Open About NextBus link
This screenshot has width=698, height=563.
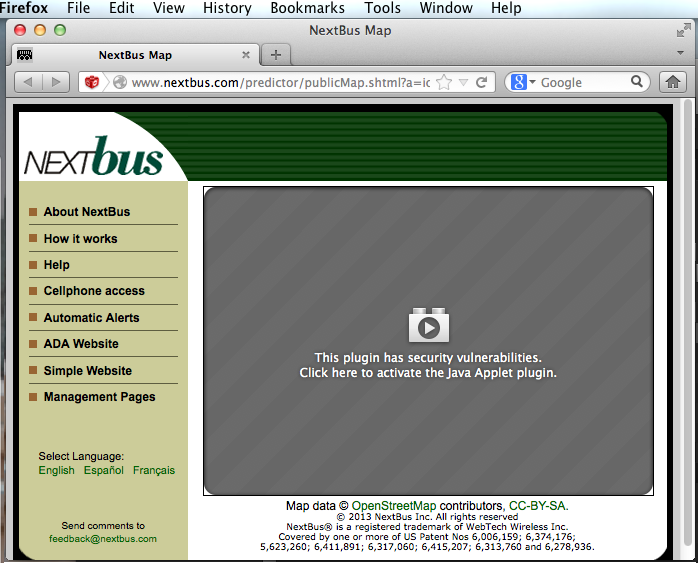tap(87, 212)
